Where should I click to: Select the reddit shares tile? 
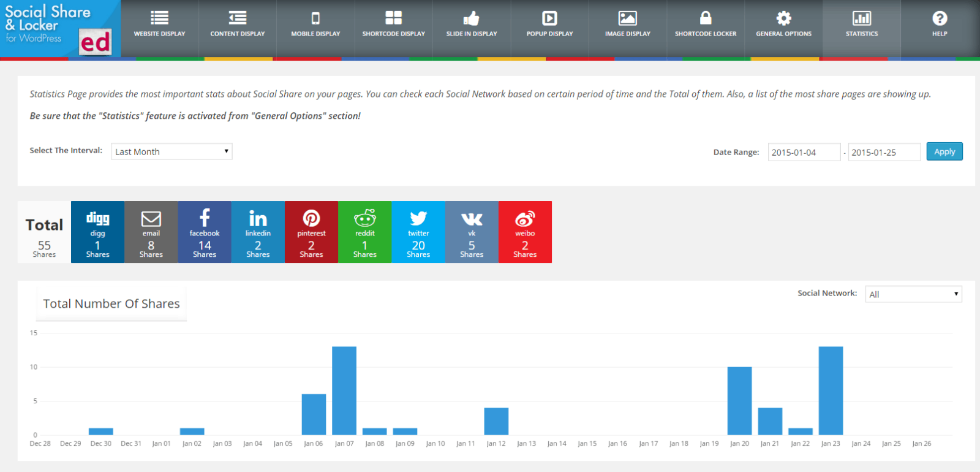365,232
